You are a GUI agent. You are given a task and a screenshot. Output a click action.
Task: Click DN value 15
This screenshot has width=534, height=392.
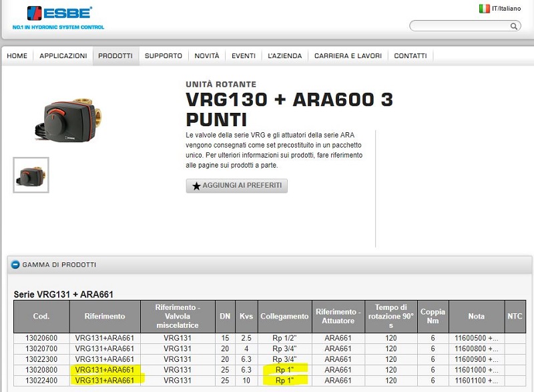click(x=225, y=338)
